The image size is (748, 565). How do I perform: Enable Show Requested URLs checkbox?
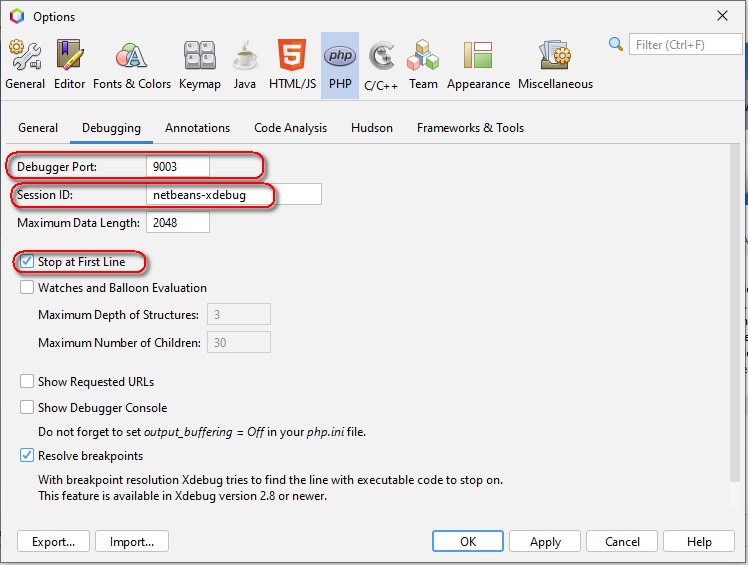click(x=27, y=382)
